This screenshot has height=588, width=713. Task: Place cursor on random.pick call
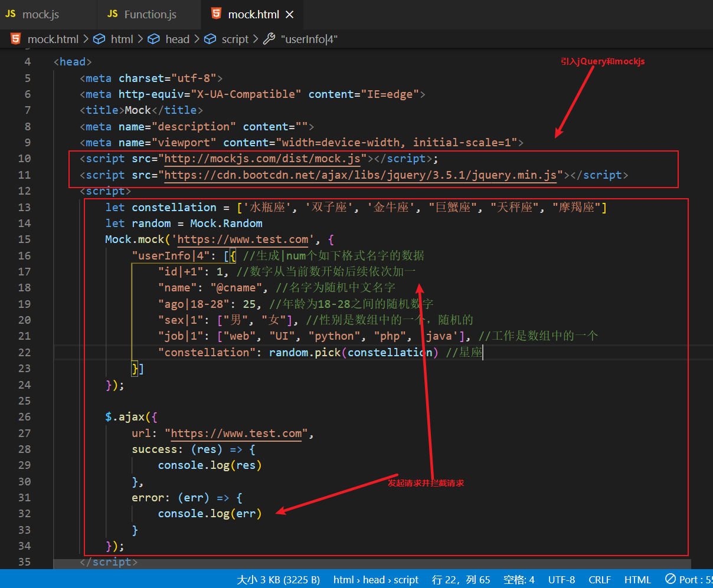coord(305,353)
